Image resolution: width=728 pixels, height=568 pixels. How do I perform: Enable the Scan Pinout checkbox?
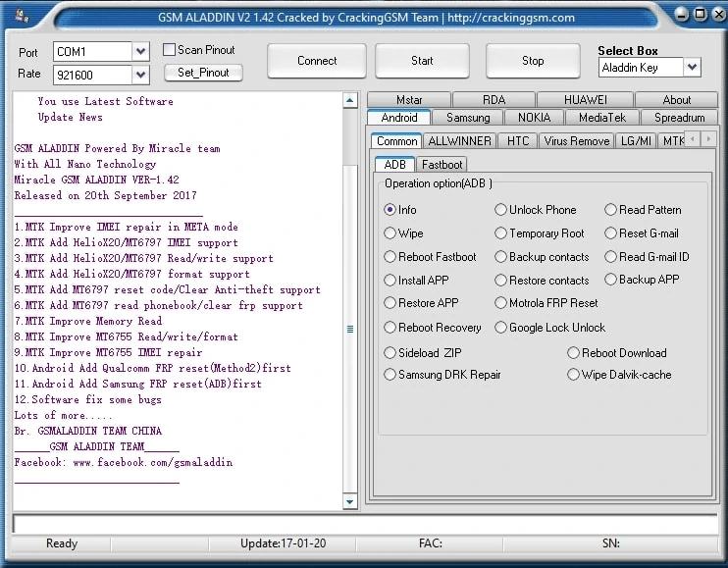pos(169,50)
